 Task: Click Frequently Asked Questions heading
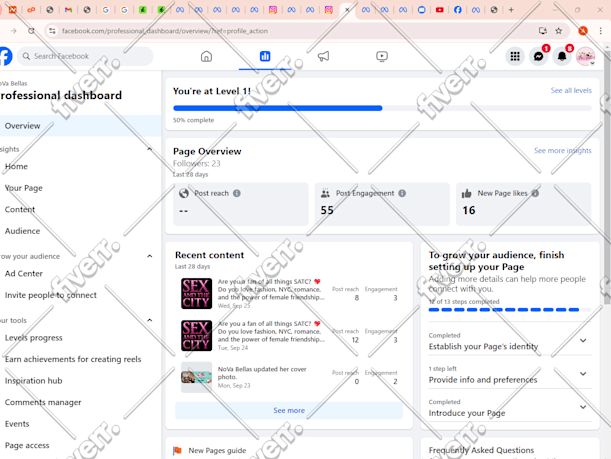[x=481, y=450]
